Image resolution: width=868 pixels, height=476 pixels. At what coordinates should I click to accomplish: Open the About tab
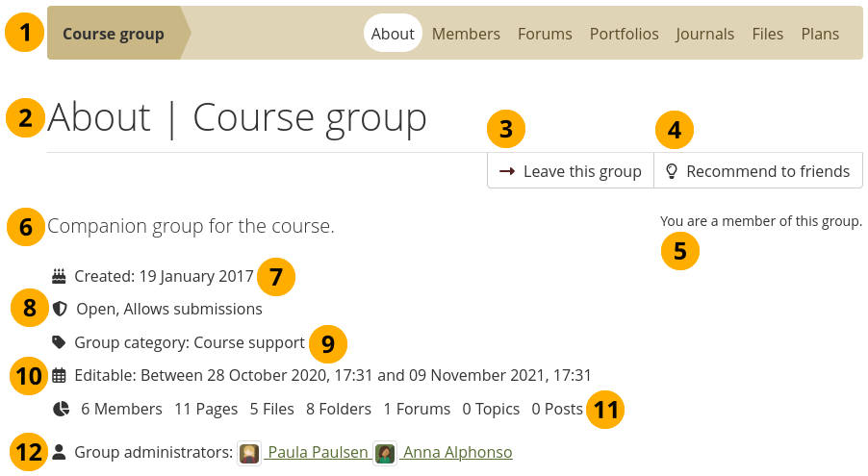click(393, 34)
